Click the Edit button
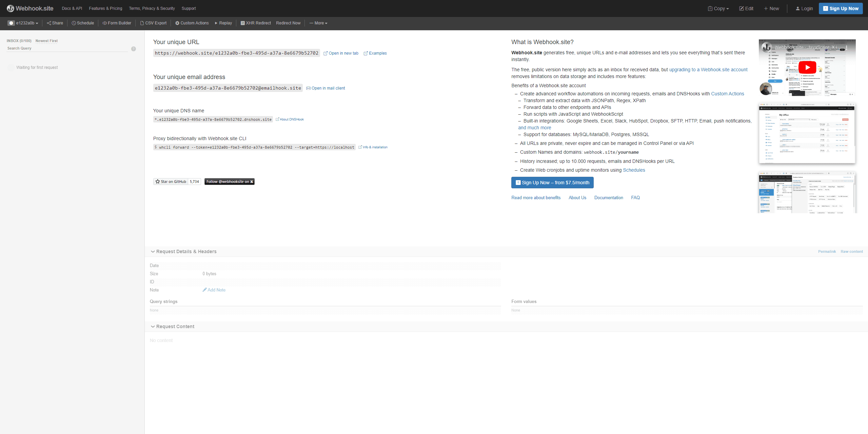The image size is (868, 434). point(746,8)
